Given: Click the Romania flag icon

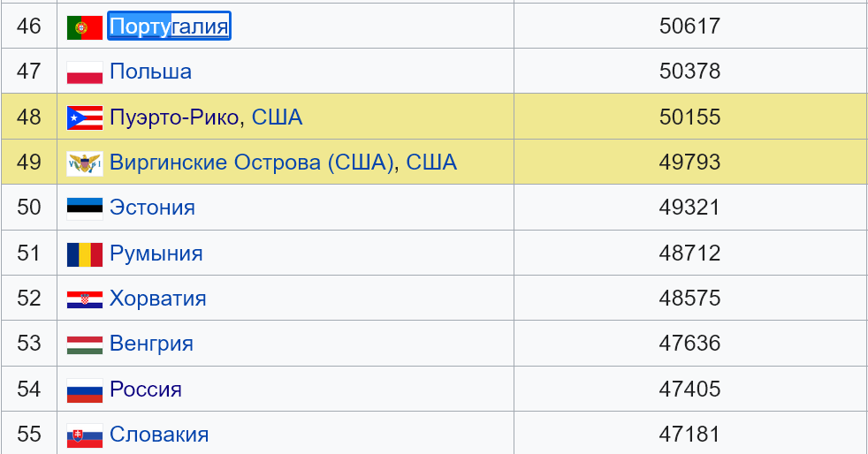Looking at the screenshot, I should click(85, 254).
